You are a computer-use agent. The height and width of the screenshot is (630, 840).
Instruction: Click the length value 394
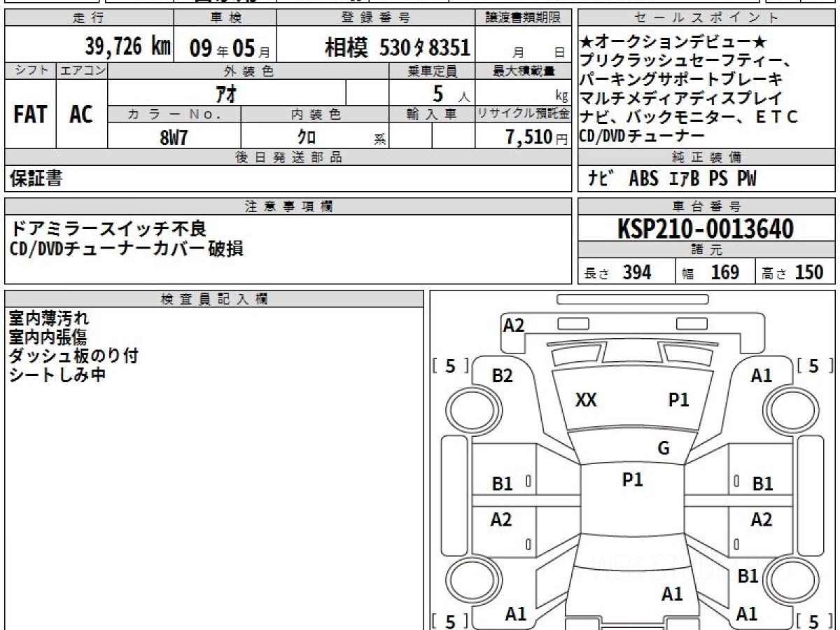click(x=637, y=272)
